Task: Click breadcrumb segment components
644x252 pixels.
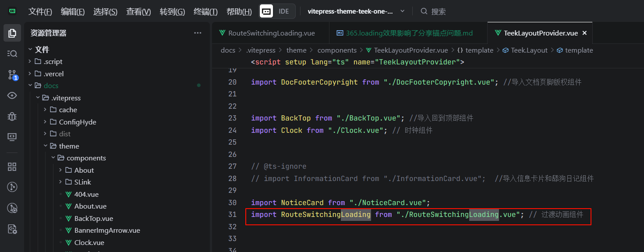Action: point(337,50)
